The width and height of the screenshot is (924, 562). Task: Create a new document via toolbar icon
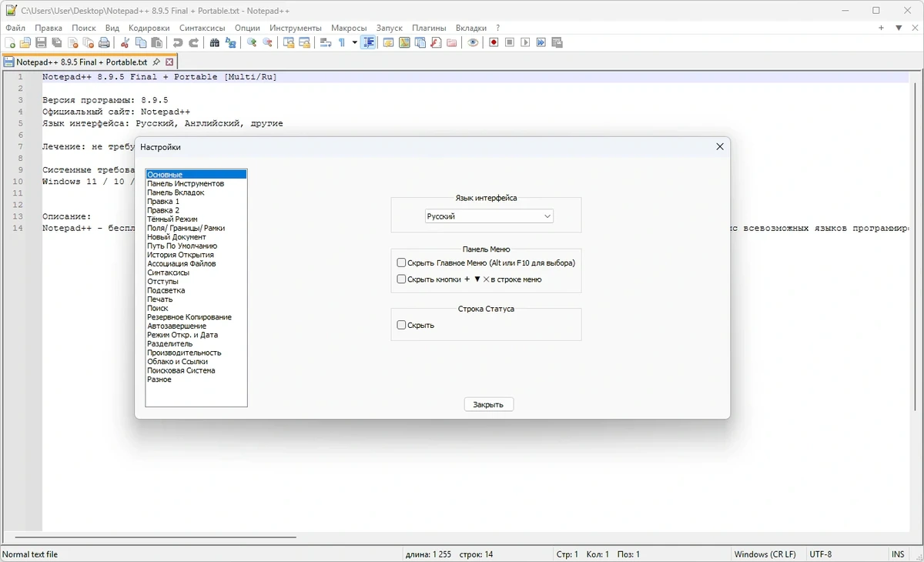tap(11, 43)
